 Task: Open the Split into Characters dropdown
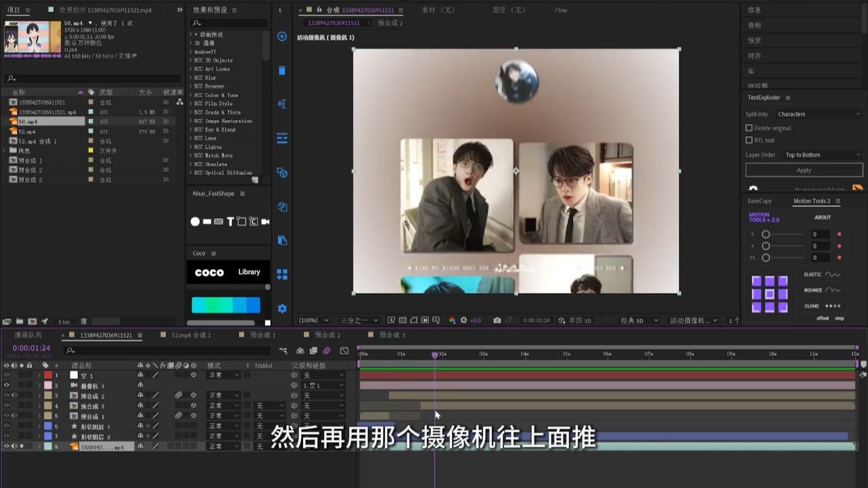coord(819,114)
